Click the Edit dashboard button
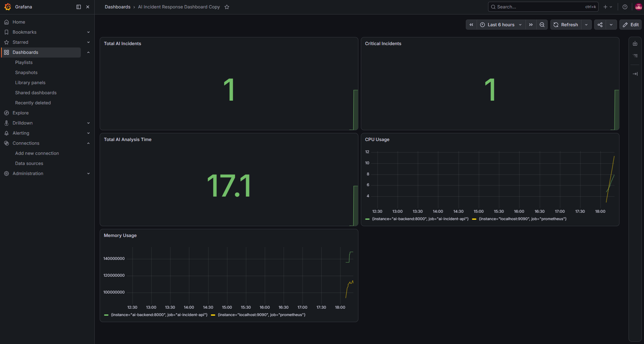 (x=631, y=25)
